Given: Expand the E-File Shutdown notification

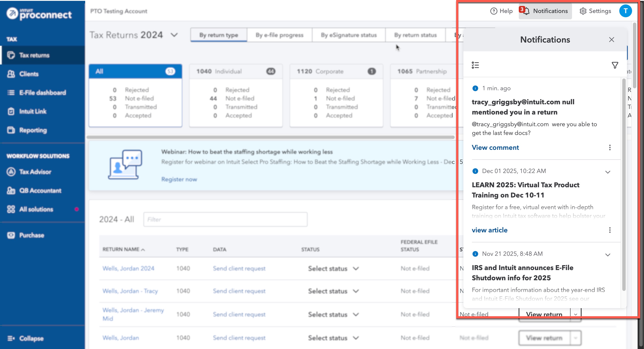Looking at the screenshot, I should point(608,255).
